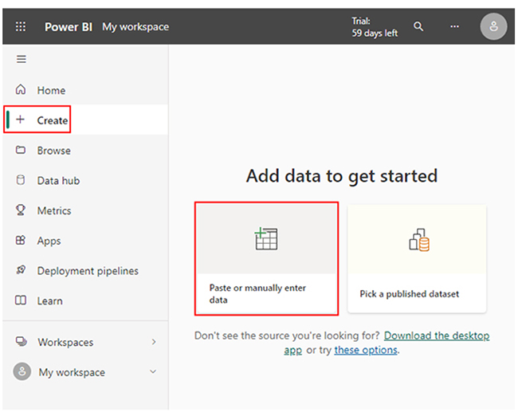Choose Paste or manually enter data card
Viewport: 518px width, 420px height.
pos(266,258)
